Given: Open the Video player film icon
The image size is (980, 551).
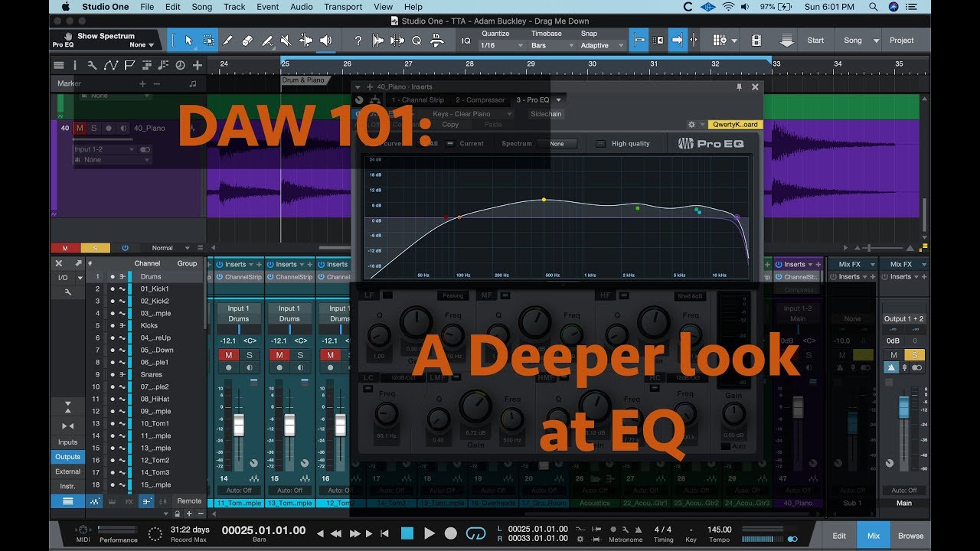Looking at the screenshot, I should click(x=756, y=41).
